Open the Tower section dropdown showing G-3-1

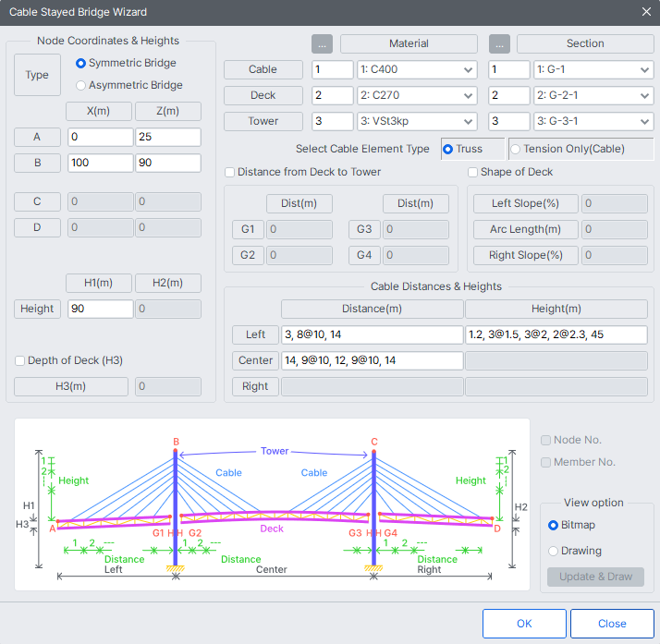593,121
